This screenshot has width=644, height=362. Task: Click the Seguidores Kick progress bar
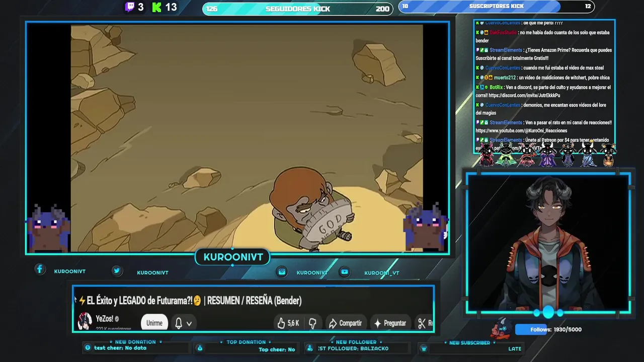tap(298, 9)
